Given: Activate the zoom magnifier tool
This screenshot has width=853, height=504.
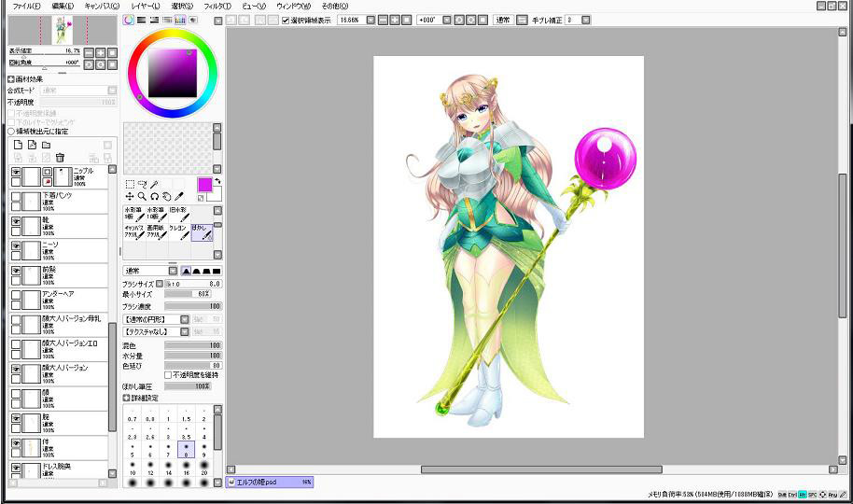Looking at the screenshot, I should point(141,197).
